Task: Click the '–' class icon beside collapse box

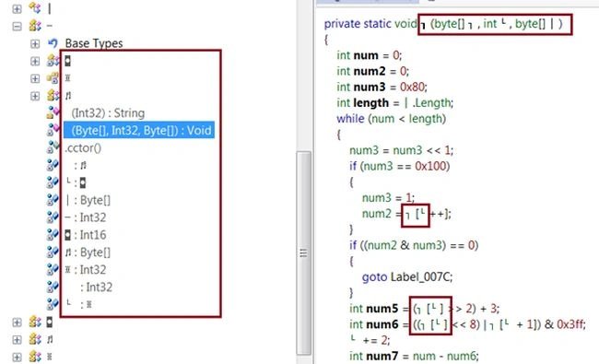Action: (35, 26)
